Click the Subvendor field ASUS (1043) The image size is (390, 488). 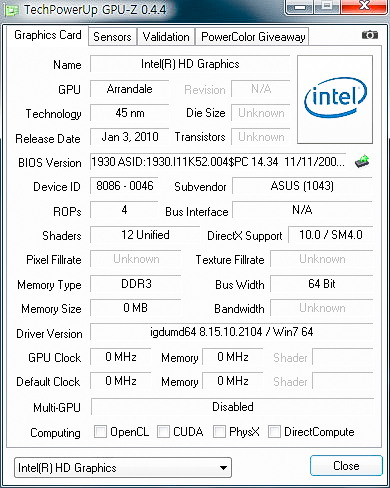pos(302,186)
